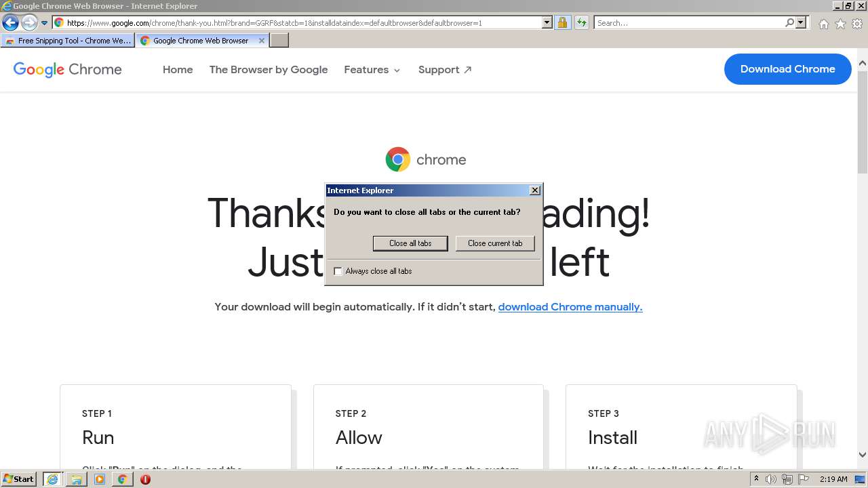Image resolution: width=868 pixels, height=488 pixels.
Task: Close the Internet Explorer dialog
Action: [x=534, y=190]
